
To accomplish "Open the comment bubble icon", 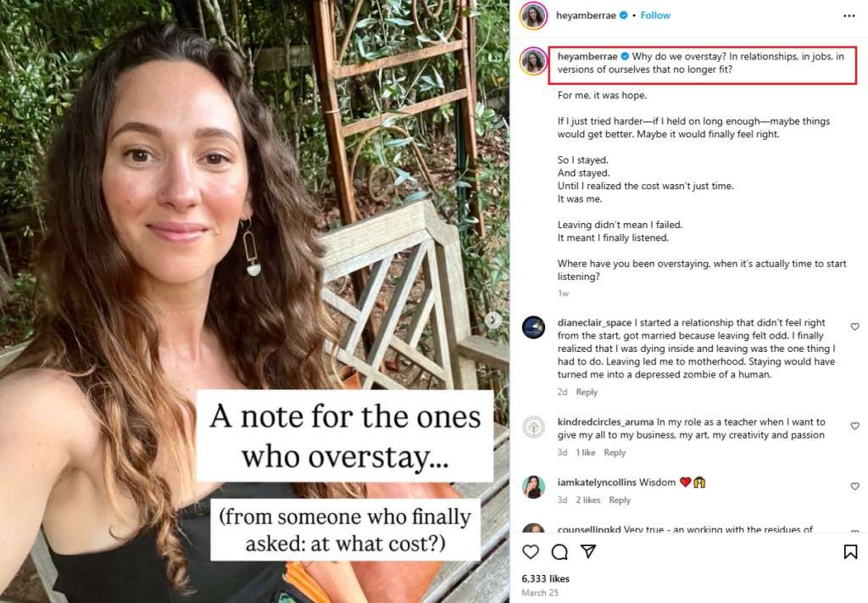I will 559,552.
